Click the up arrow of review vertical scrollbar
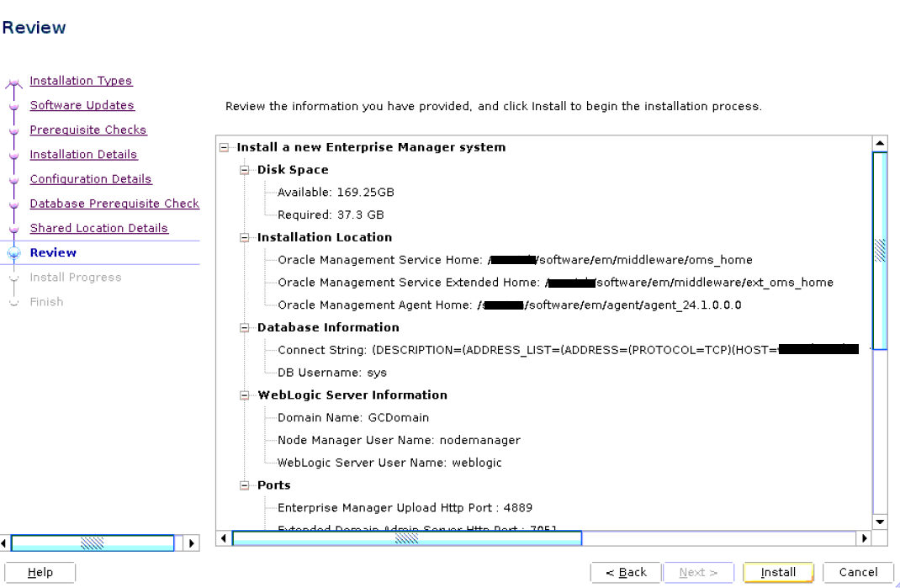The image size is (900, 588). click(x=880, y=143)
